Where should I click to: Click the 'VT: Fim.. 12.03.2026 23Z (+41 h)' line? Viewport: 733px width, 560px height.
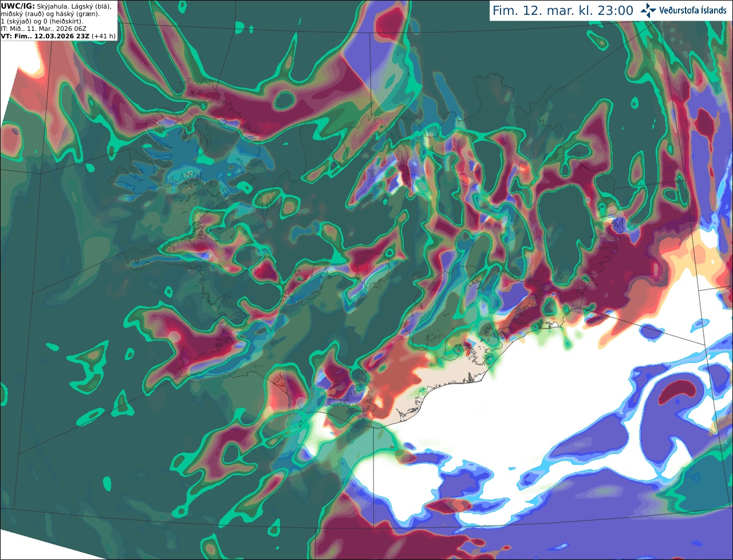coord(58,36)
